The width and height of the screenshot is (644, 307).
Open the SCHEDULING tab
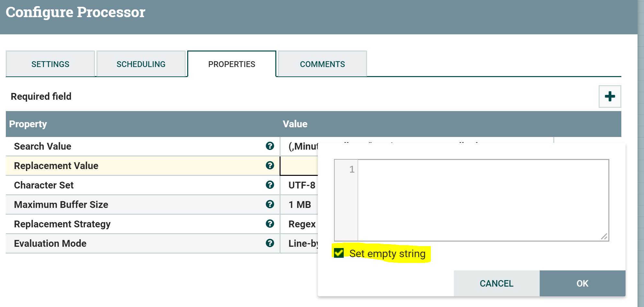pos(141,64)
